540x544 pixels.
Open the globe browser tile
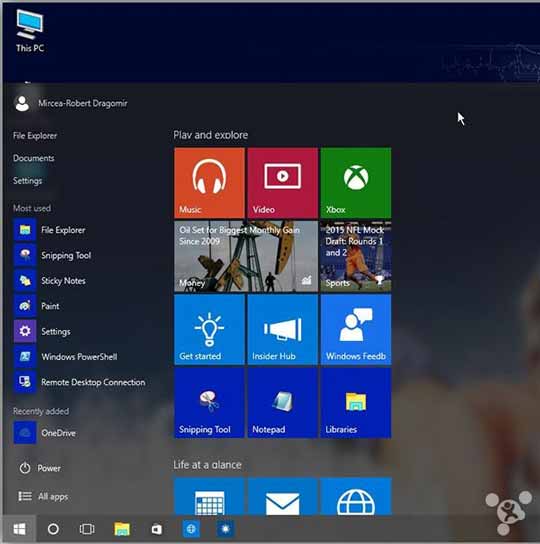pyautogui.click(x=356, y=496)
